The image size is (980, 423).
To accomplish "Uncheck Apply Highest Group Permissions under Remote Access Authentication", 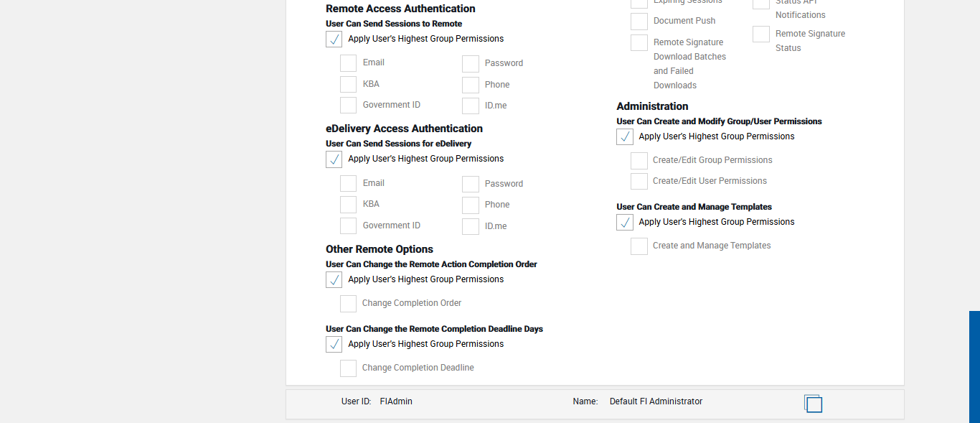I will point(334,39).
